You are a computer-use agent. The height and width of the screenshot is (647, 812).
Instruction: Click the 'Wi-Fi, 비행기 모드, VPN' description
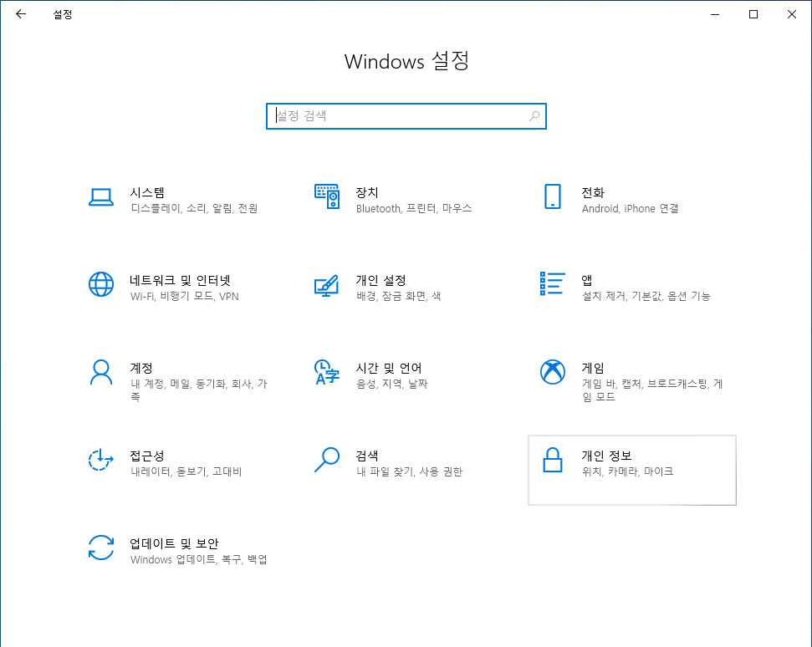click(x=184, y=297)
